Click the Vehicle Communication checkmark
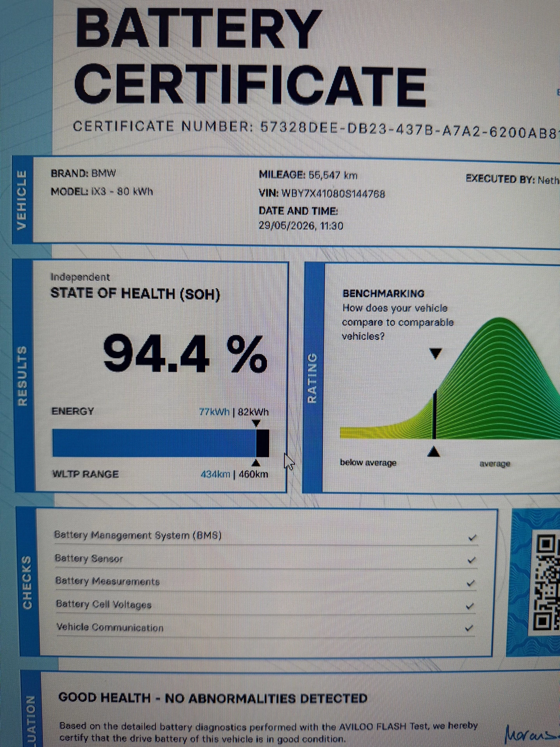Screen dimensions: 560x747 pos(469,628)
